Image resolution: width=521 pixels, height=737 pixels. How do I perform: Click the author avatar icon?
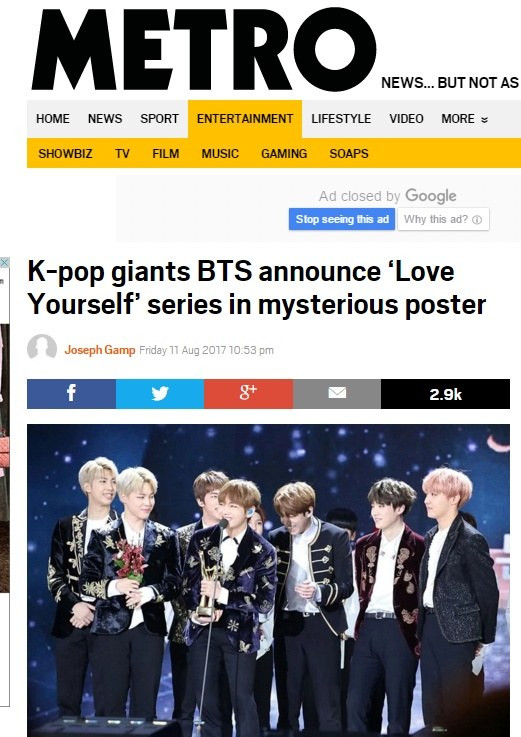42,348
